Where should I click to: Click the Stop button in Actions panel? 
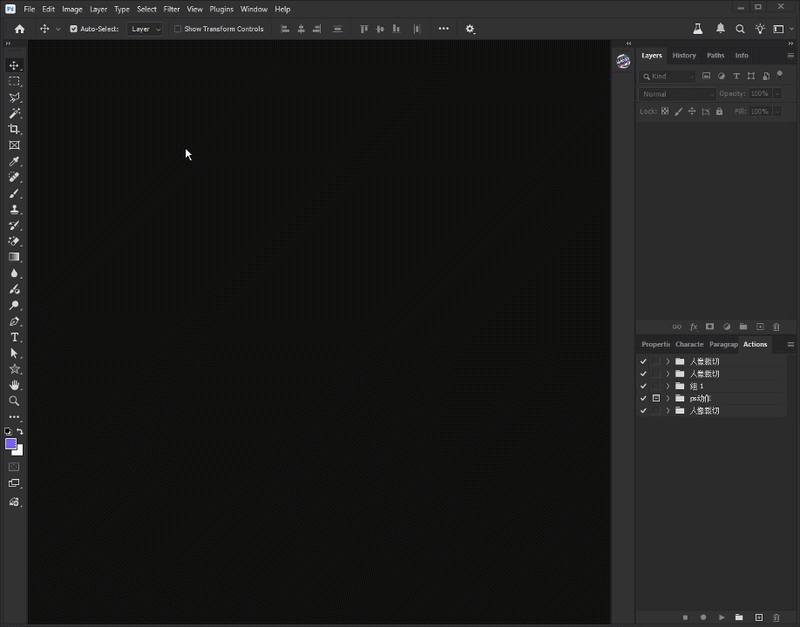tap(685, 617)
